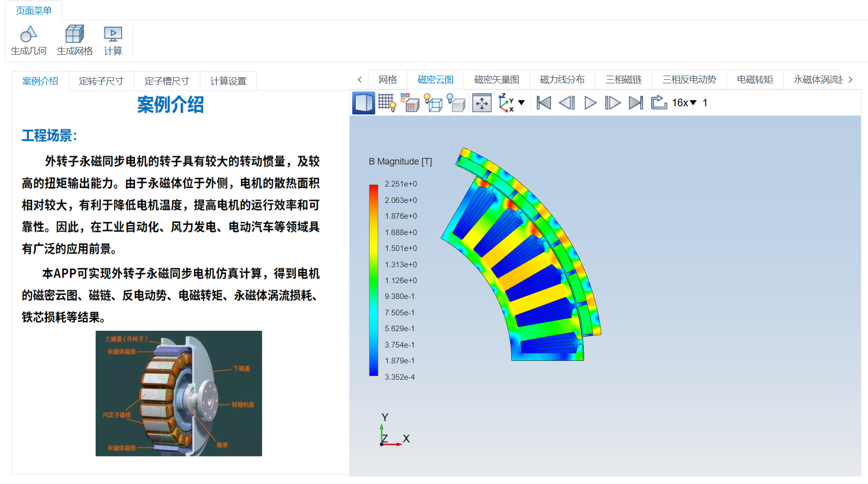The height and width of the screenshot is (484, 868).
Task: Step forward one animation frame
Action: click(x=612, y=103)
